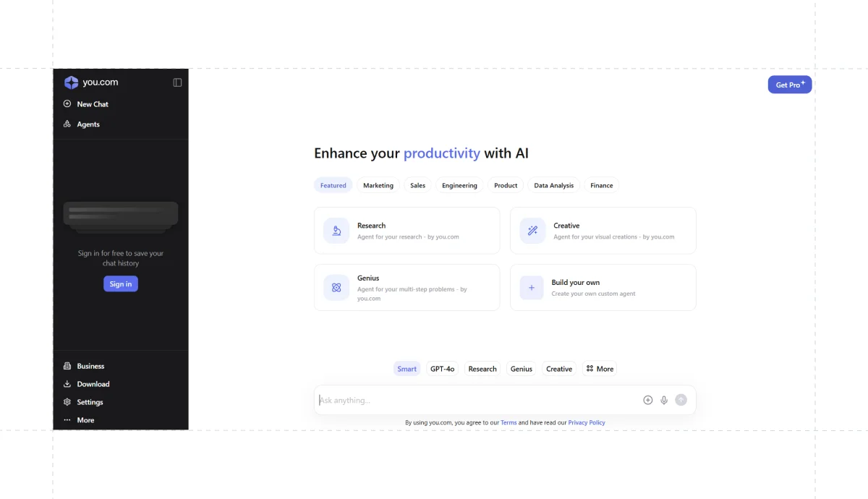Open the Research agent card
Screen dimensions: 868x499
[407, 231]
